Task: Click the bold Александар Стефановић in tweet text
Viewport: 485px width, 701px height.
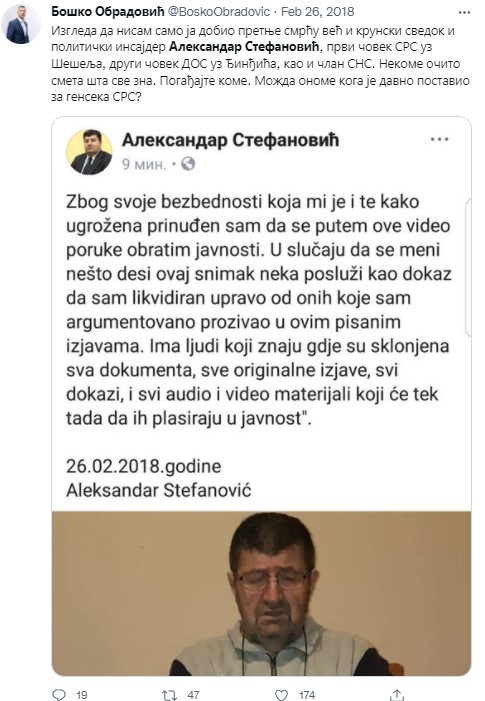Action: [x=245, y=47]
